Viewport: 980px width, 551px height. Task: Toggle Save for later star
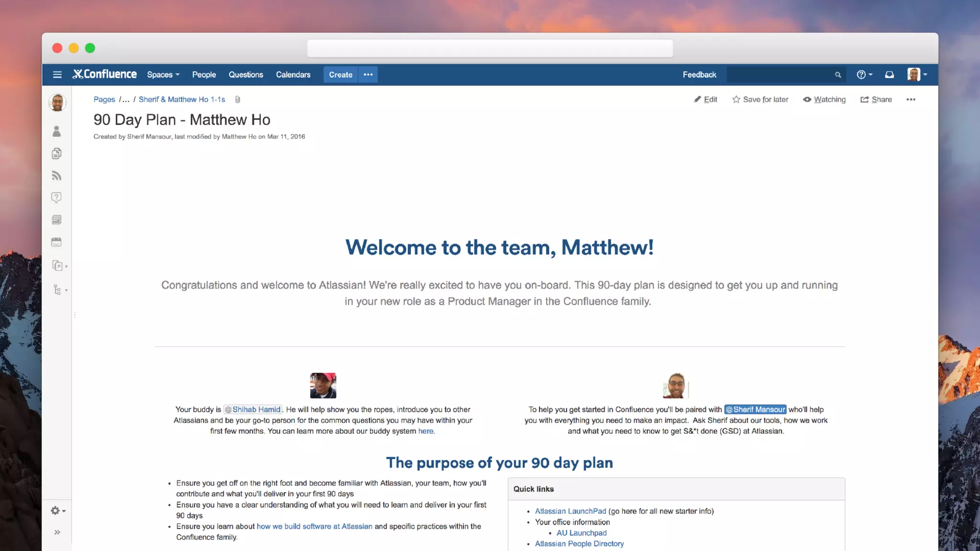[x=760, y=99]
